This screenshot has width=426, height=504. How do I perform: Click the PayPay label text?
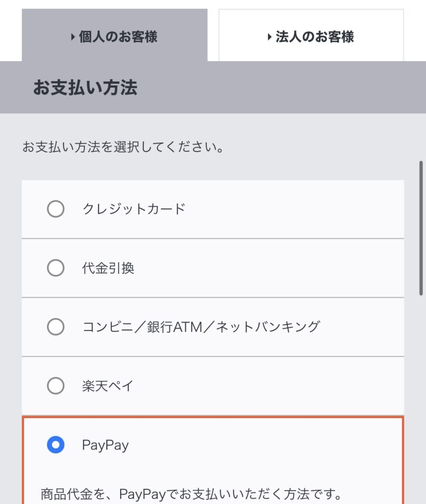[x=105, y=445]
